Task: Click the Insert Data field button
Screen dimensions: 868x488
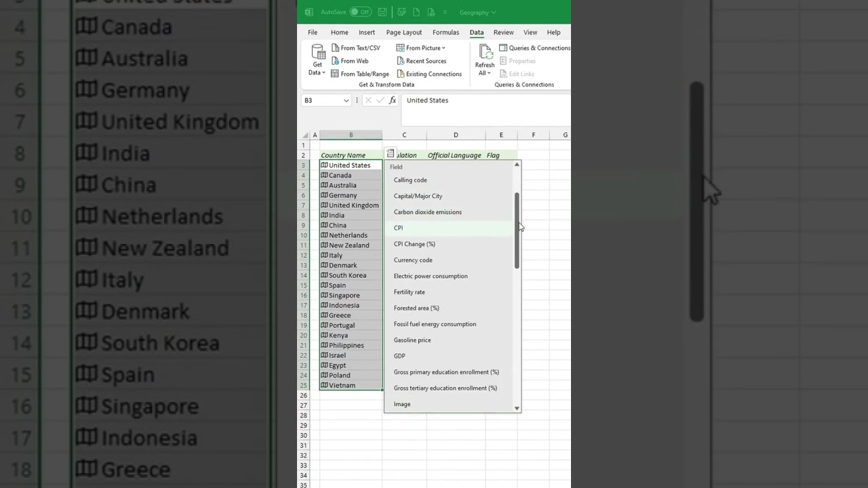Action: tap(391, 154)
